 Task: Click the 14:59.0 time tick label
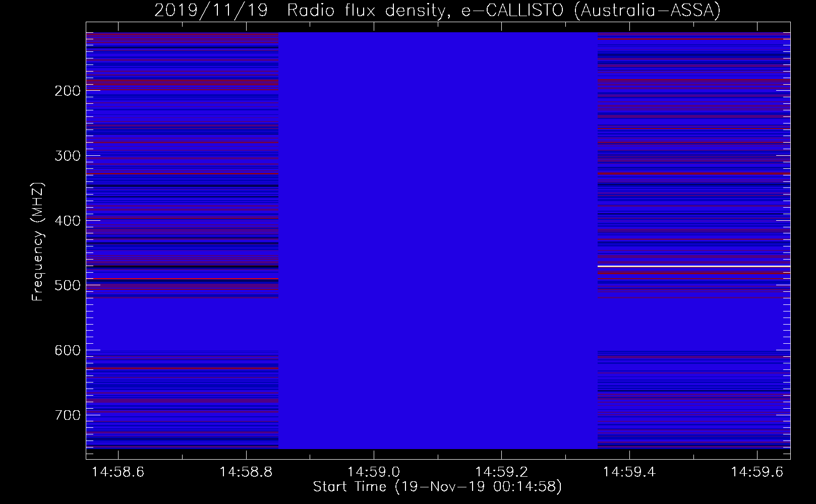(x=374, y=472)
